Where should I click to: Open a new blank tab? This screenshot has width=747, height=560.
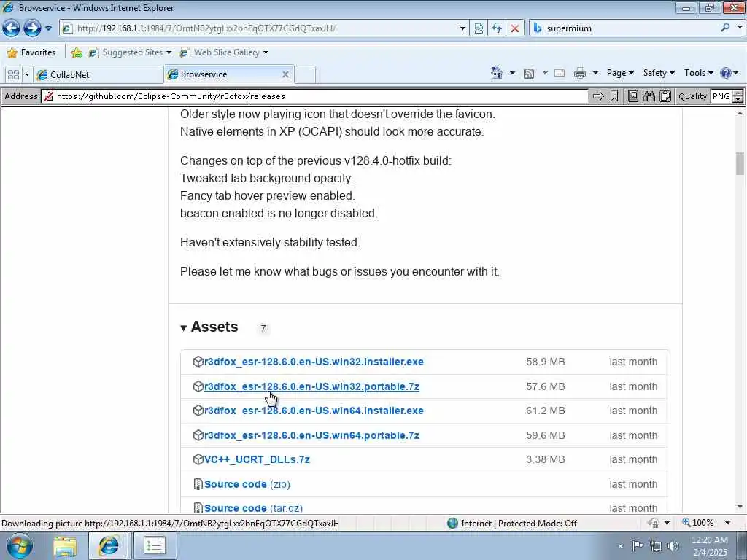click(x=305, y=75)
